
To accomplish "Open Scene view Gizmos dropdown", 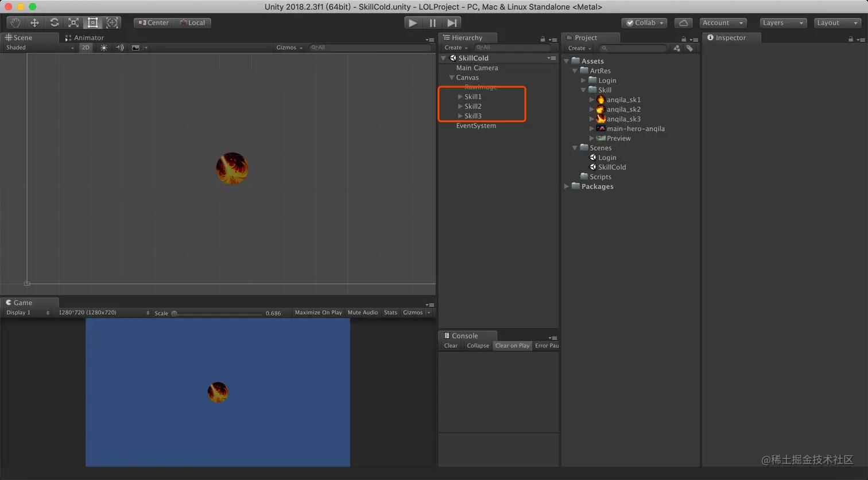I will click(x=289, y=48).
